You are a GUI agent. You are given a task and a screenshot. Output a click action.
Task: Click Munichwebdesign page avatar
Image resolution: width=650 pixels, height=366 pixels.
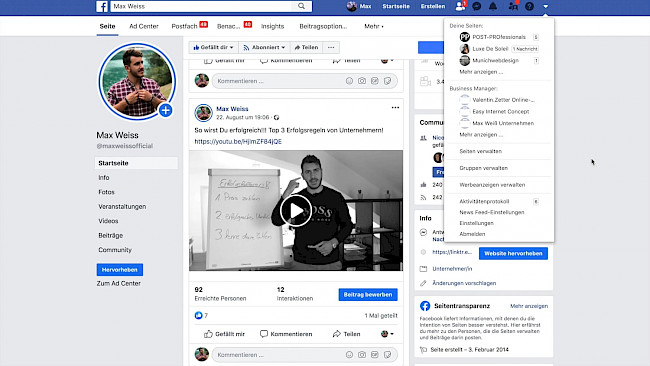click(x=465, y=60)
